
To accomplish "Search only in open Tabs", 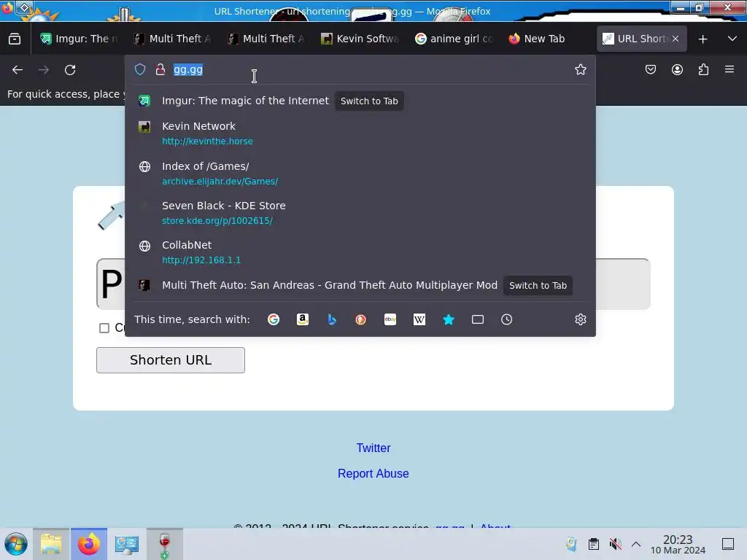I will pos(478,319).
